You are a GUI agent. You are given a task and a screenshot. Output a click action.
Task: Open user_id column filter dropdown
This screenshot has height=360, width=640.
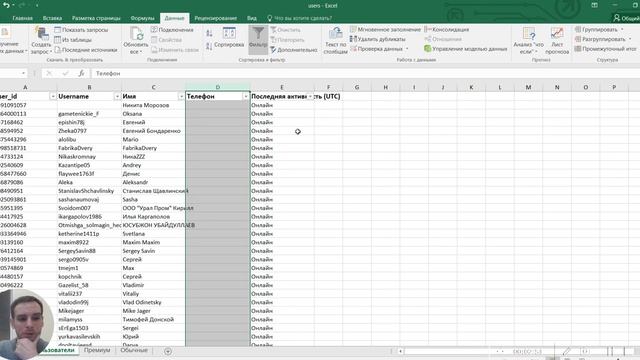tap(53, 96)
